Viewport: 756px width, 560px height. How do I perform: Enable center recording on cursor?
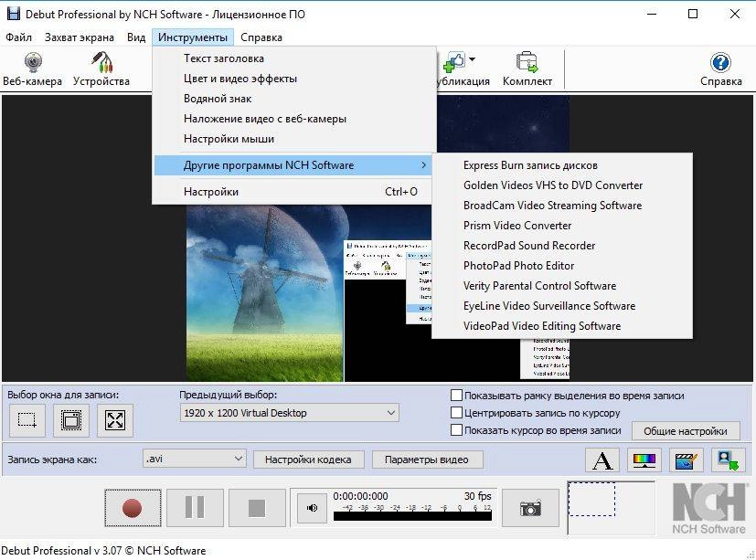(x=456, y=413)
